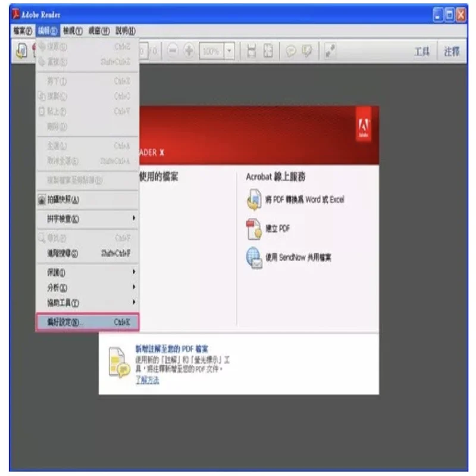Click the zoom out minus button
476x476 pixels.
[173, 51]
